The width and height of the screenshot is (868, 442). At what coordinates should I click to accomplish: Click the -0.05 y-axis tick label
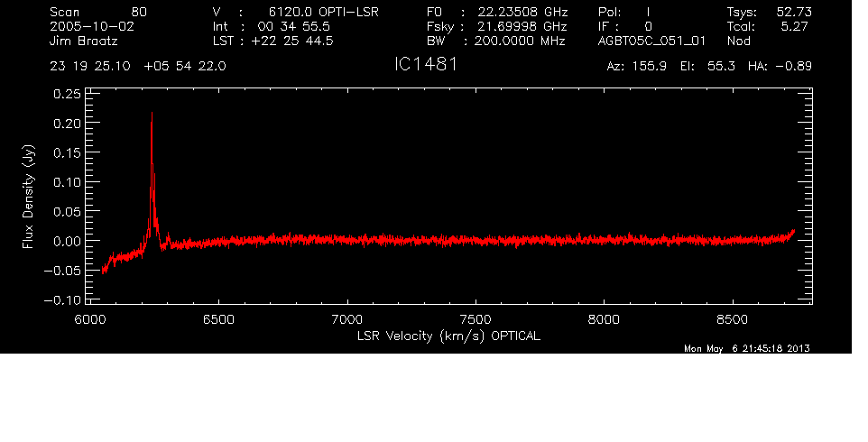62,271
